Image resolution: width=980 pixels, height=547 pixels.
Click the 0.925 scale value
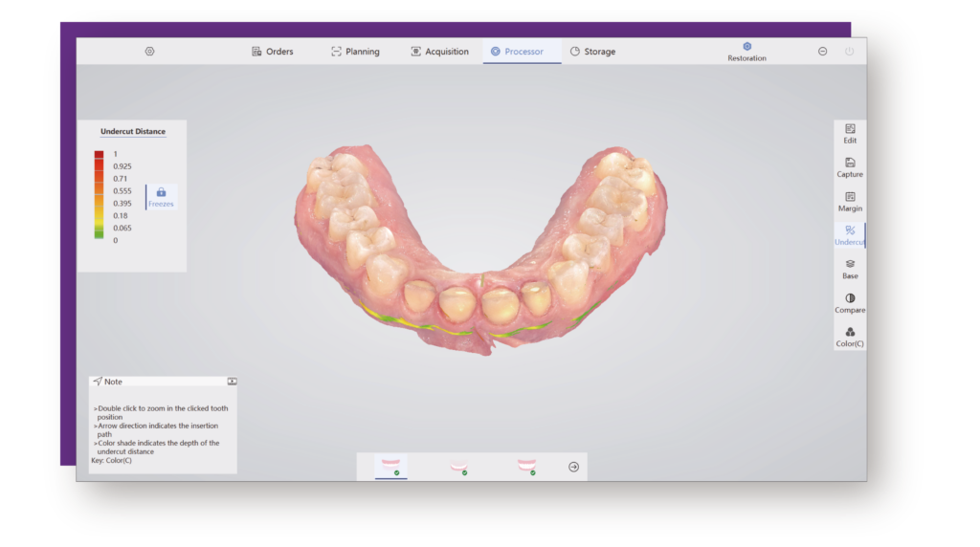122,166
